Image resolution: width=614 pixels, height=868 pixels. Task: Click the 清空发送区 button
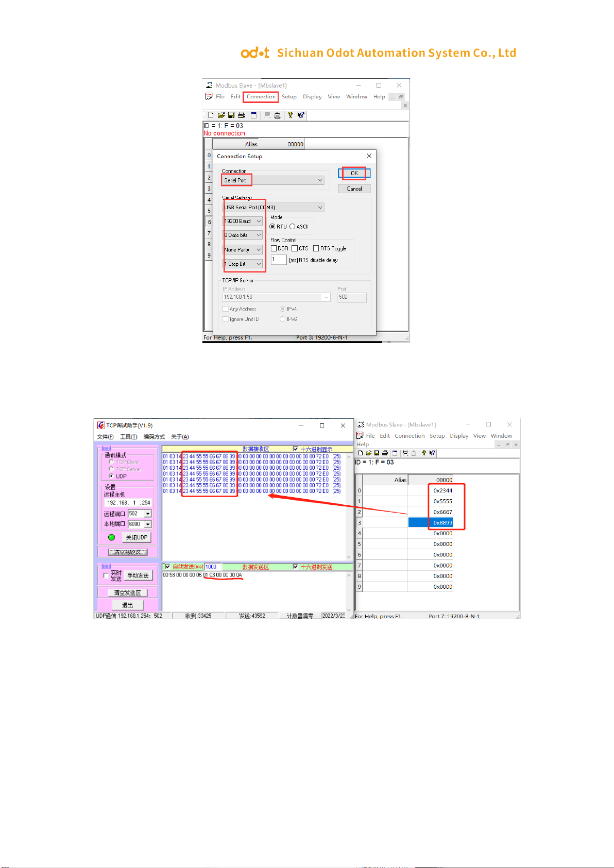pos(128,593)
